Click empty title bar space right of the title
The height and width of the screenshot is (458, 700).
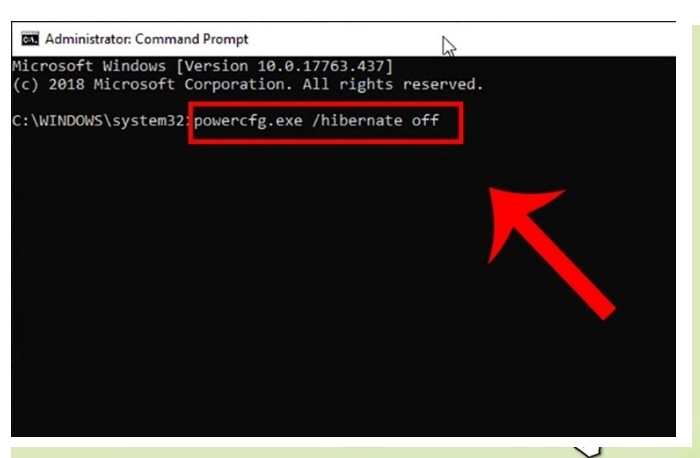558,39
